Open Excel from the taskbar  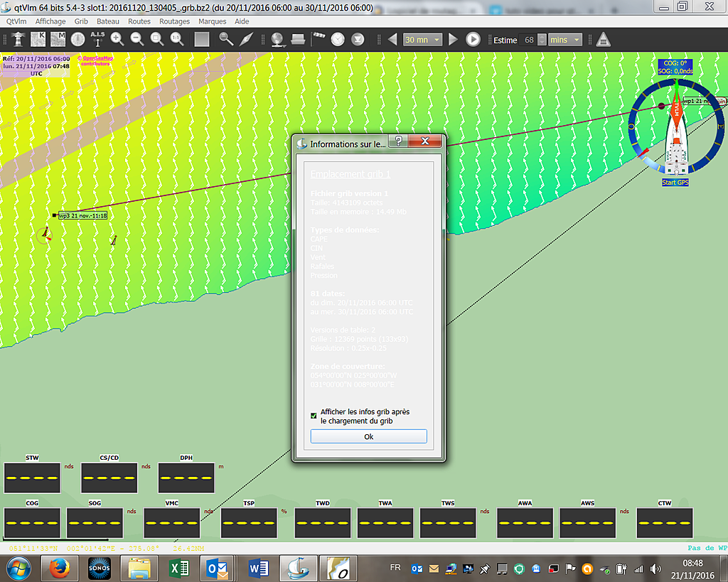point(179,568)
